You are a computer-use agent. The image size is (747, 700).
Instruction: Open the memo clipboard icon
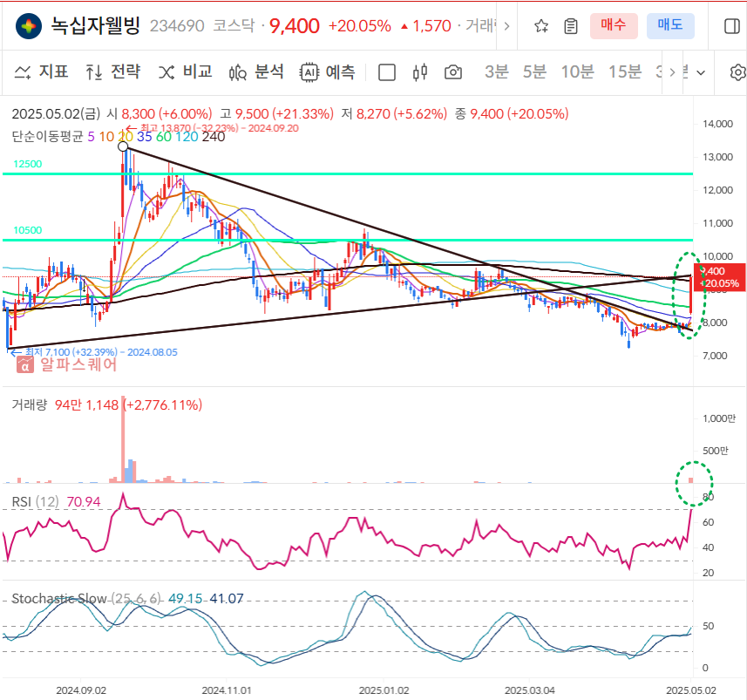570,26
